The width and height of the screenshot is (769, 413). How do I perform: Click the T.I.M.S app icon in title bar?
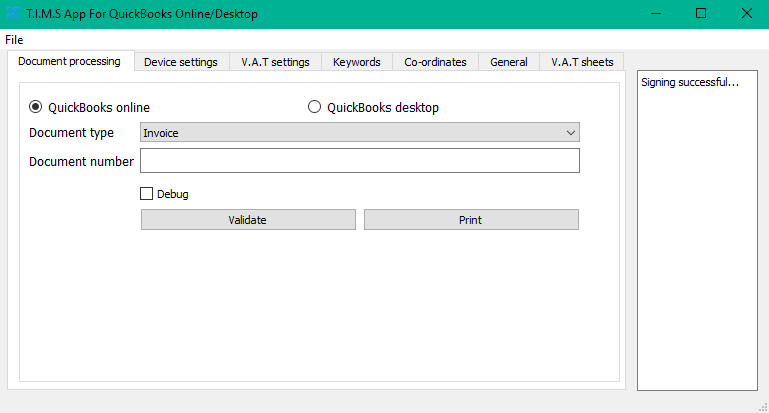coord(13,14)
